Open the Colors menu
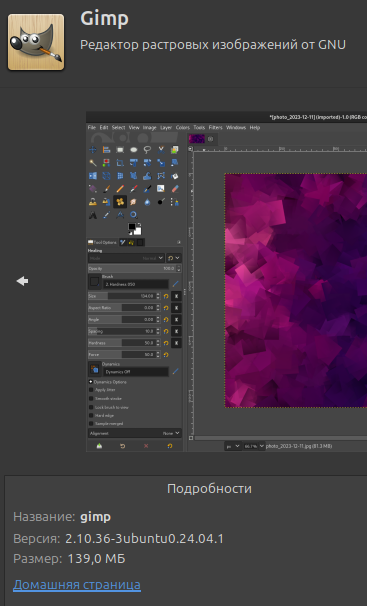 pyautogui.click(x=182, y=128)
